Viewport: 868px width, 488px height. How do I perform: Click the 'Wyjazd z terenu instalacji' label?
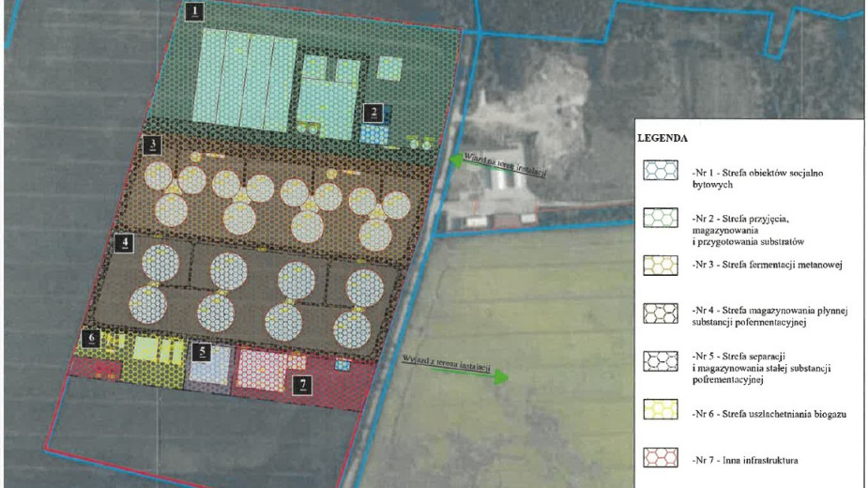[x=446, y=364]
